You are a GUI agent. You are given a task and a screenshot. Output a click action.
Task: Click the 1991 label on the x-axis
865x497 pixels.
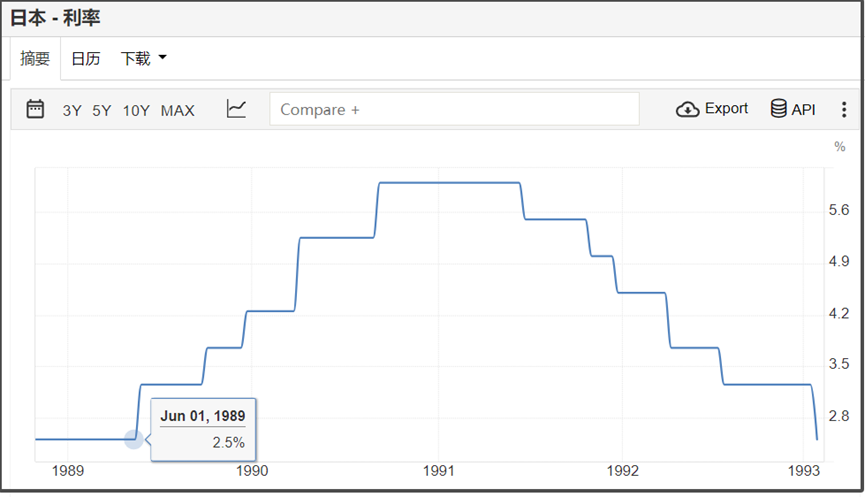pos(439,470)
